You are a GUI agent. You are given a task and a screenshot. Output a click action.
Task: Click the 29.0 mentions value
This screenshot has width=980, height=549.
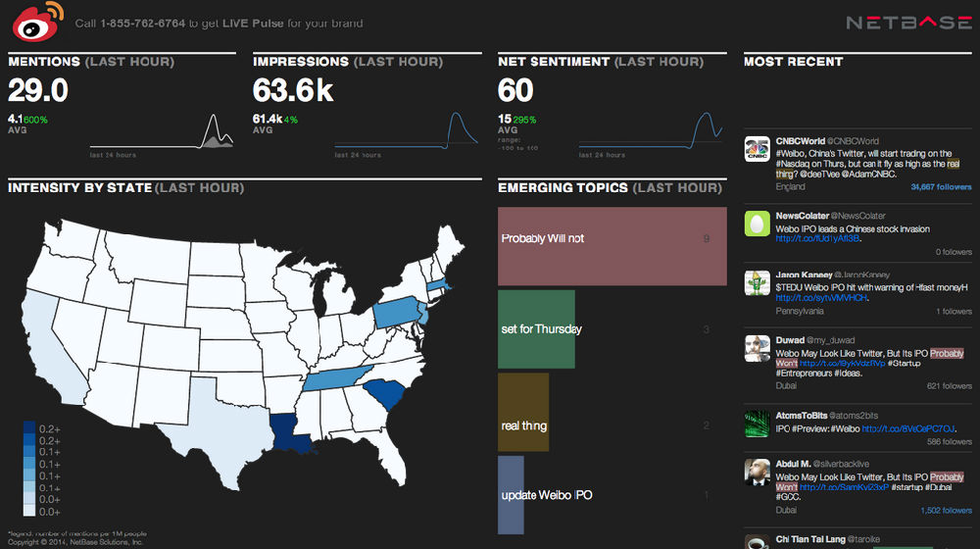click(x=37, y=90)
